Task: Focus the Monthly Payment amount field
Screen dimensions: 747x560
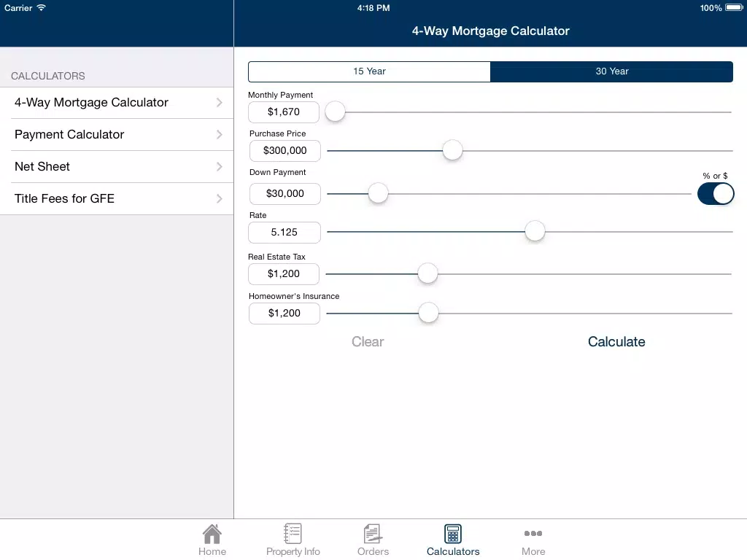Action: pos(284,112)
